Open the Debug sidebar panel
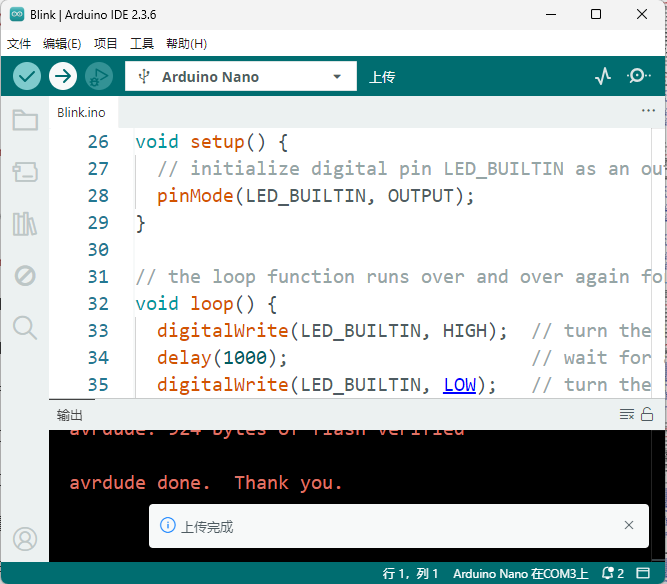This screenshot has height=584, width=667. point(25,276)
